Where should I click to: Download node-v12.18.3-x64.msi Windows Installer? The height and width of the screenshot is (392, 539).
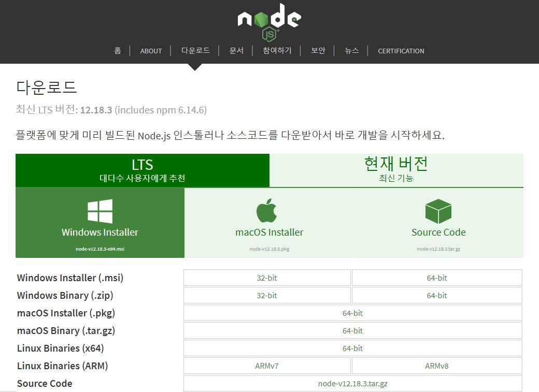click(100, 223)
